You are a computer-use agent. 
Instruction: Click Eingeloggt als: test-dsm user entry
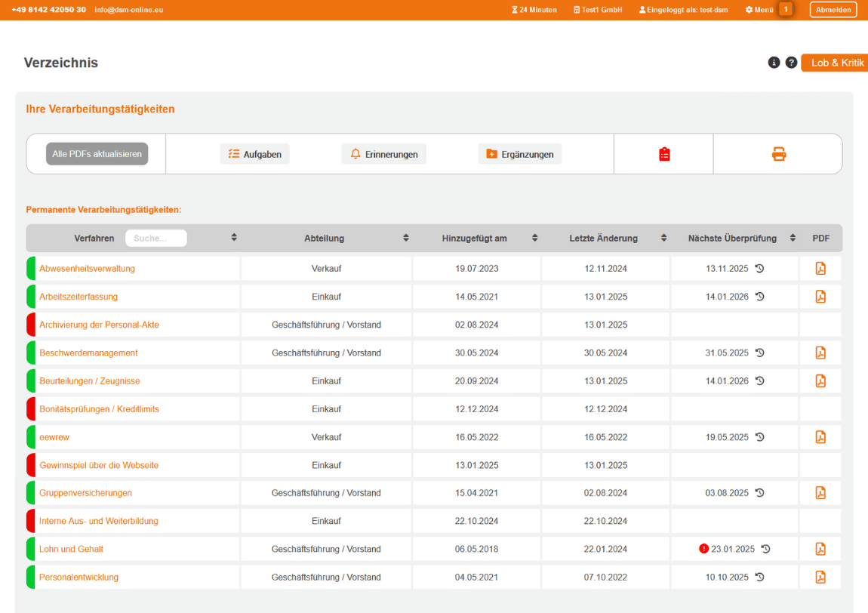[683, 10]
